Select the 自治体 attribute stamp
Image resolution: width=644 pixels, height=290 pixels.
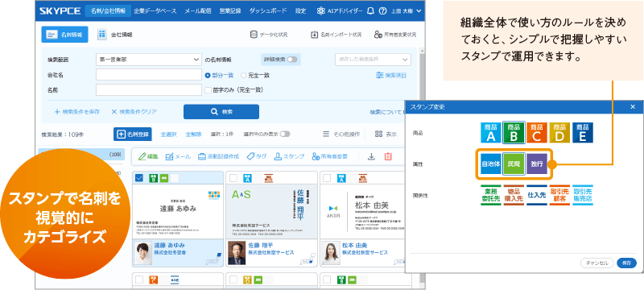point(491,164)
